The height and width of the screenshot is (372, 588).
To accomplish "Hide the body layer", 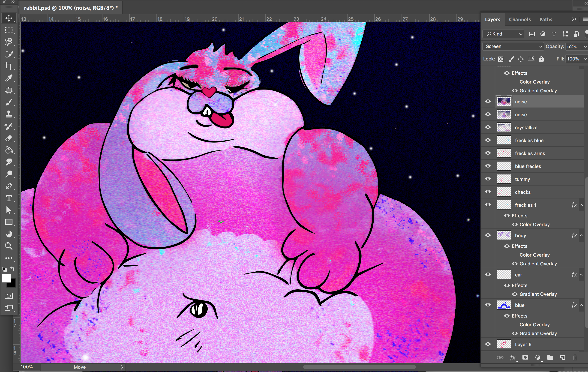I will tap(488, 235).
